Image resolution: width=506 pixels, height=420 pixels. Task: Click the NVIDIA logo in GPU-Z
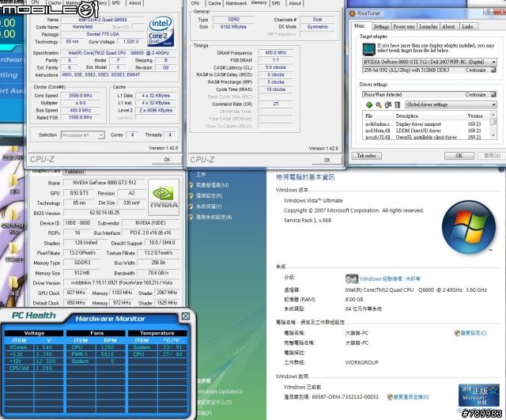click(x=164, y=198)
